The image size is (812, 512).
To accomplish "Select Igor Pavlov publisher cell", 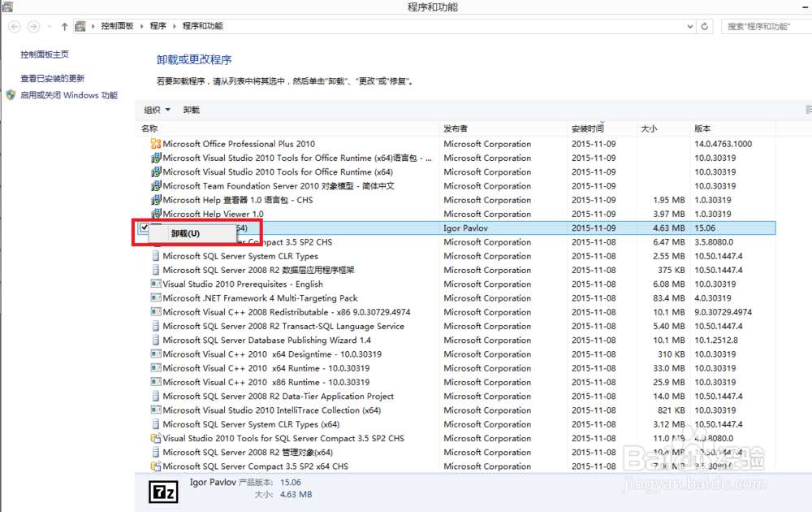I will tap(465, 228).
